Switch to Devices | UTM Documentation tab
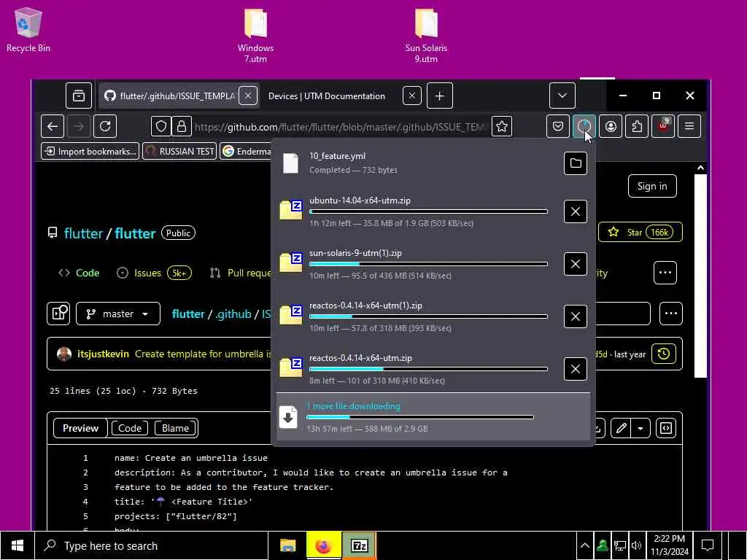The height and width of the screenshot is (560, 747). [x=327, y=96]
